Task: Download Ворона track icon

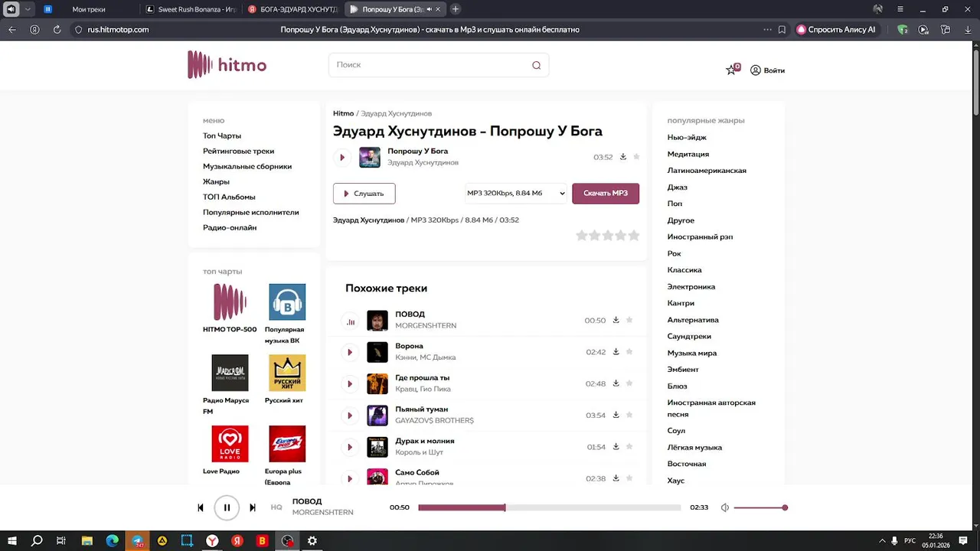Action: coord(616,352)
